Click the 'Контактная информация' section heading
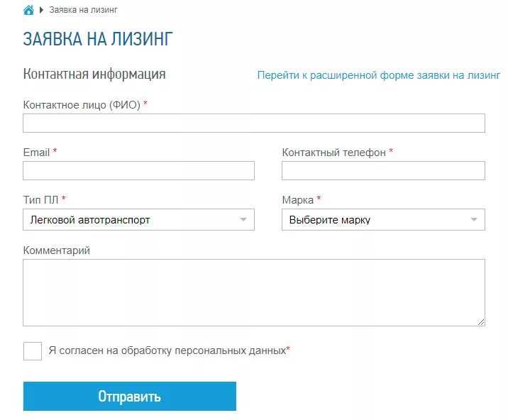 (94, 74)
